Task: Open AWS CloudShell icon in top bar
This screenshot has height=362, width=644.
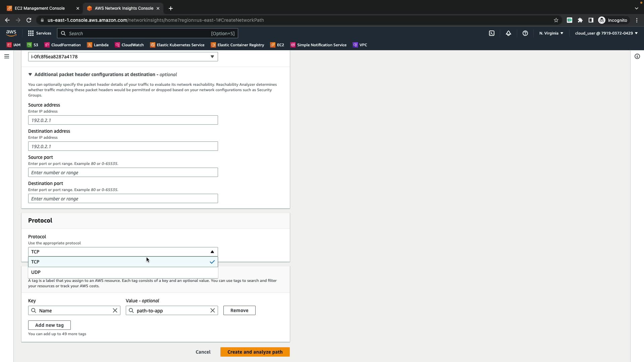Action: [x=491, y=33]
